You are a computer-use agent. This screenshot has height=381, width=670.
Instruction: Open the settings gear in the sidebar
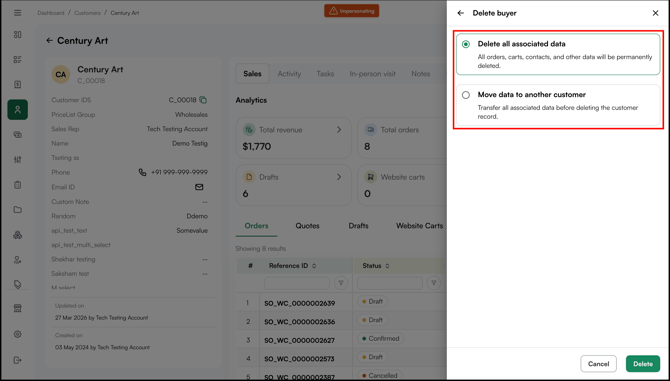point(18,334)
